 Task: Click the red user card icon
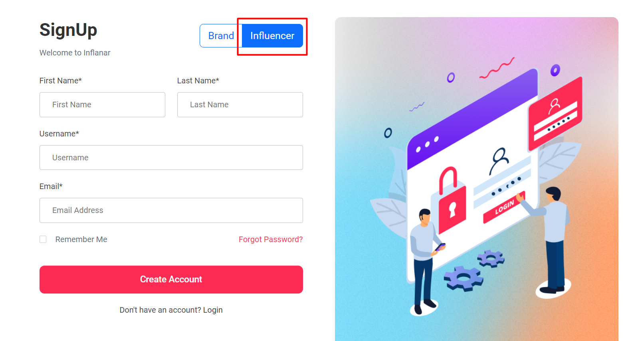click(x=555, y=114)
